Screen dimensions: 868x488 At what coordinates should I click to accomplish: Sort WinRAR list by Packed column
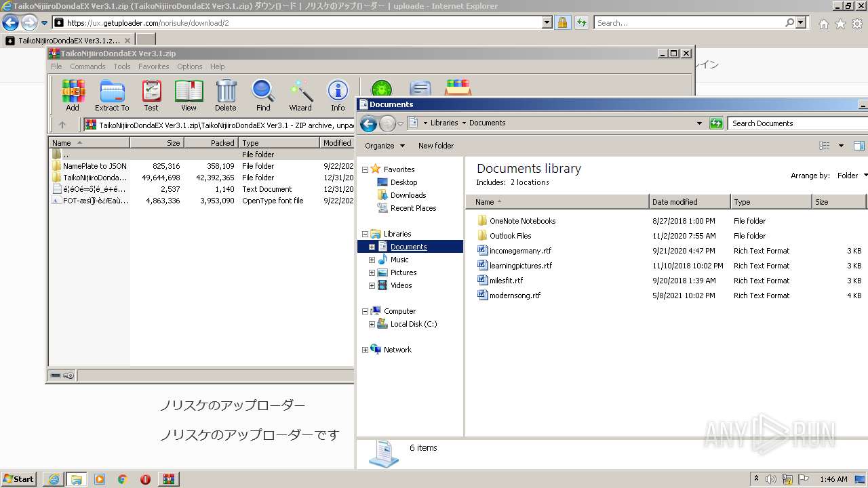point(211,143)
